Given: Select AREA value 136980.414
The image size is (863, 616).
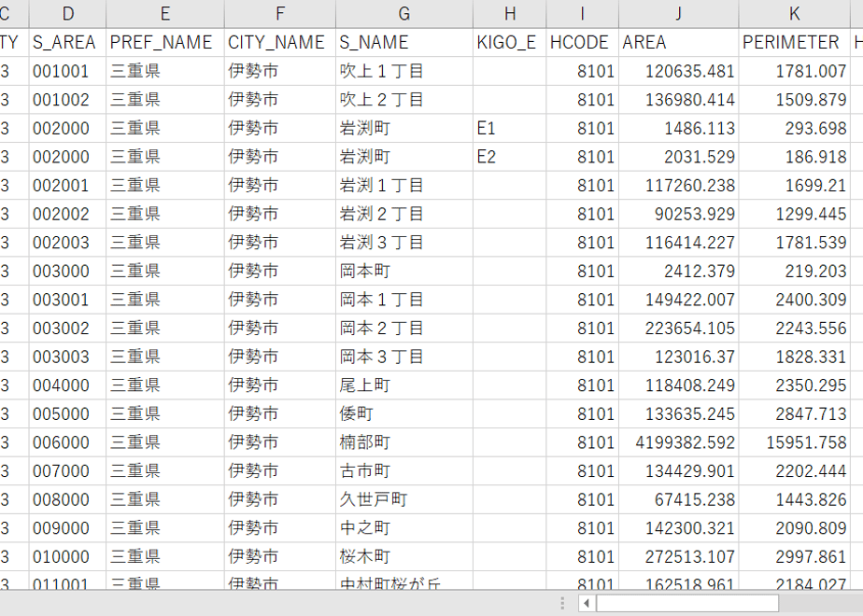Looking at the screenshot, I should [x=679, y=100].
